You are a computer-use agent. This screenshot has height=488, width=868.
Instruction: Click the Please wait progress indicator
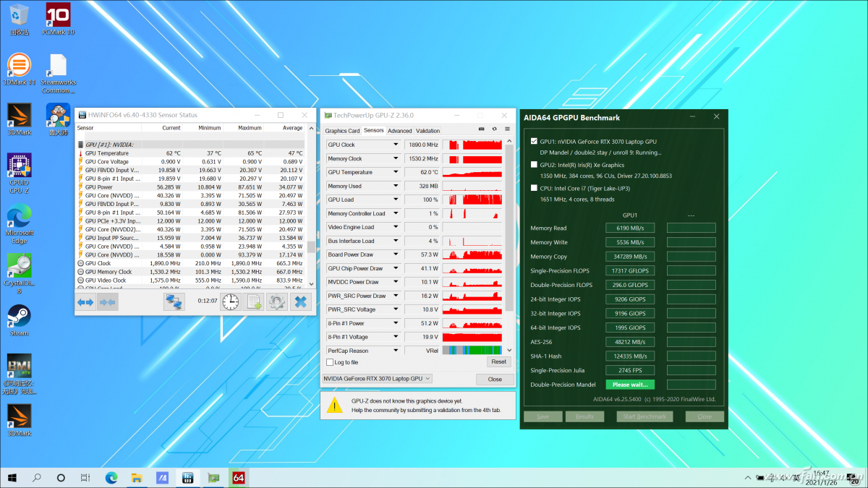630,385
